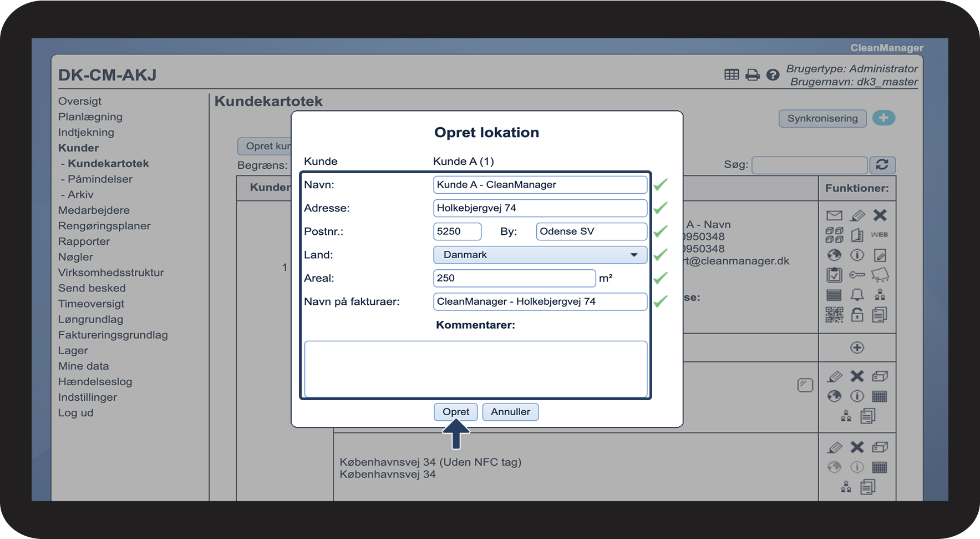Click the open padlock icon in Funktioner

point(857,315)
